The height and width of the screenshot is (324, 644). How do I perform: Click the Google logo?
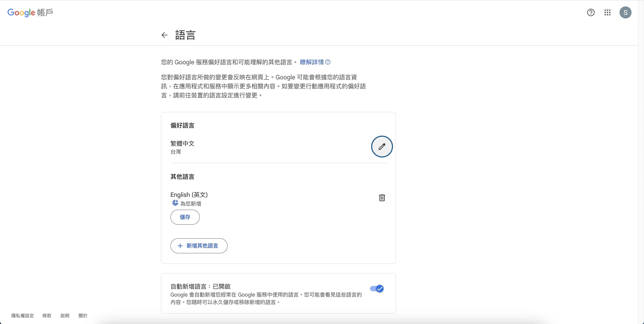point(21,12)
